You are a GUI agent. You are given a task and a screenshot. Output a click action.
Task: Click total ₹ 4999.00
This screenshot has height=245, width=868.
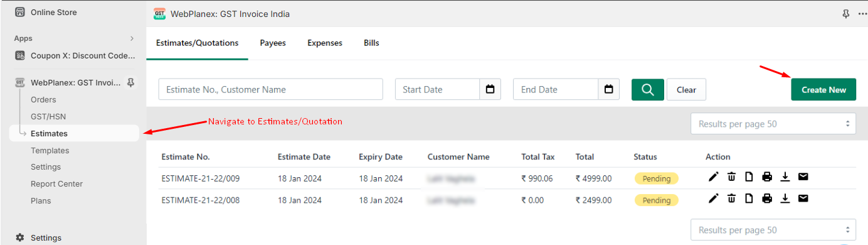(593, 178)
